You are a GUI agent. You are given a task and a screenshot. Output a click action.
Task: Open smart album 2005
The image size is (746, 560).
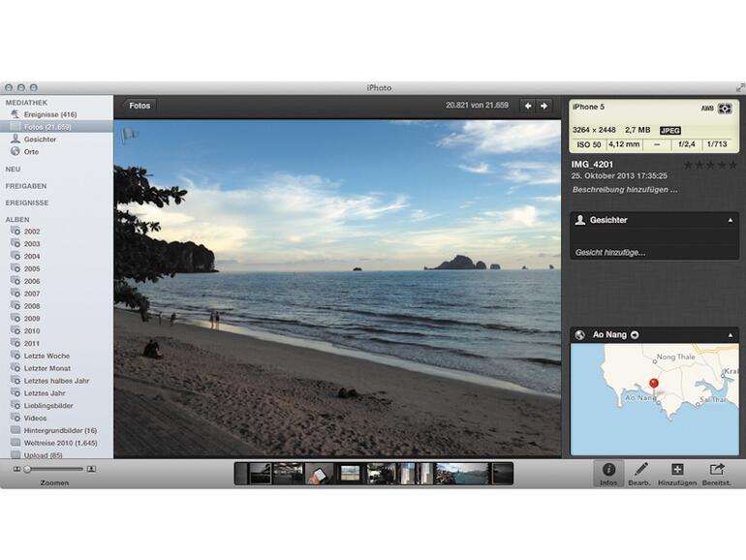(32, 268)
